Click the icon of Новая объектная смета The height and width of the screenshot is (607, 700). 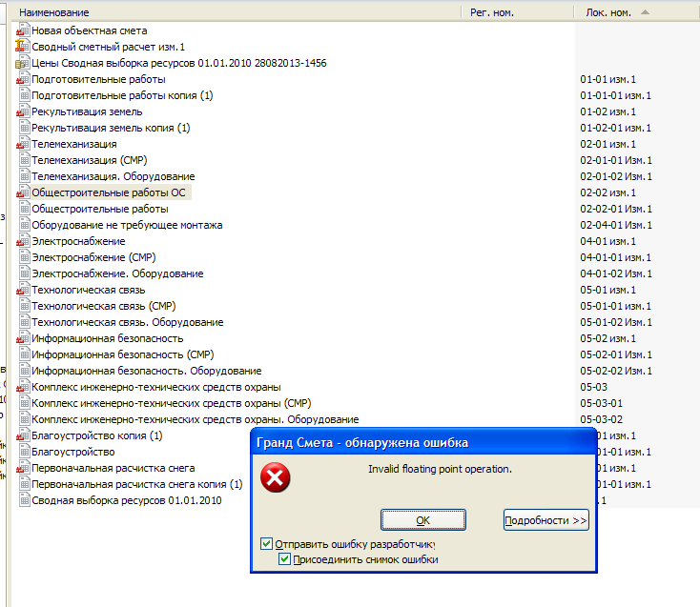click(x=23, y=30)
